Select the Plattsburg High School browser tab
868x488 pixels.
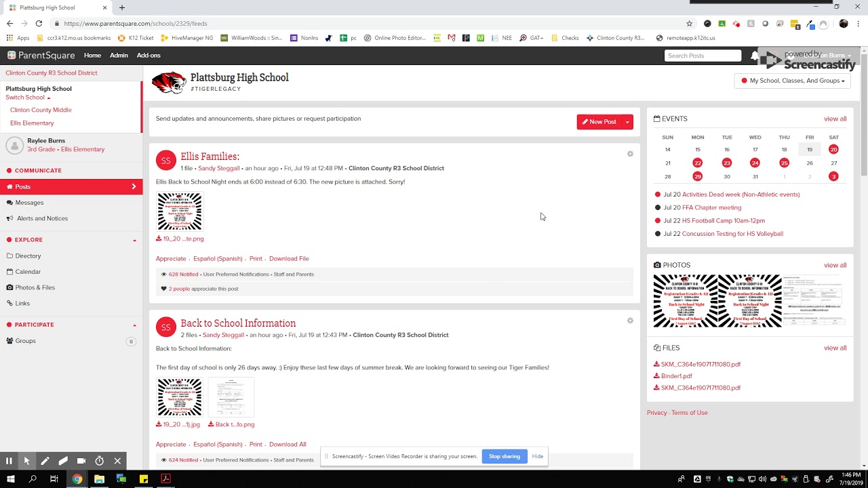[x=58, y=7]
